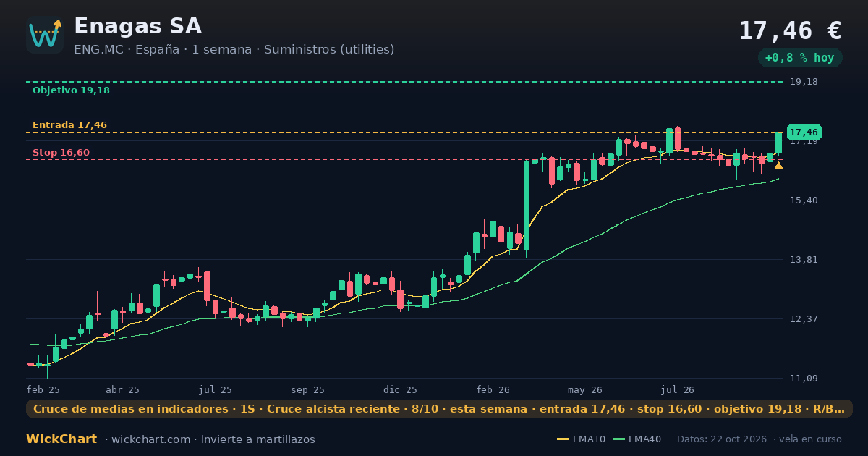Click the 19,18 price axis label
Screen dimensions: 868x456
pyautogui.click(x=804, y=82)
